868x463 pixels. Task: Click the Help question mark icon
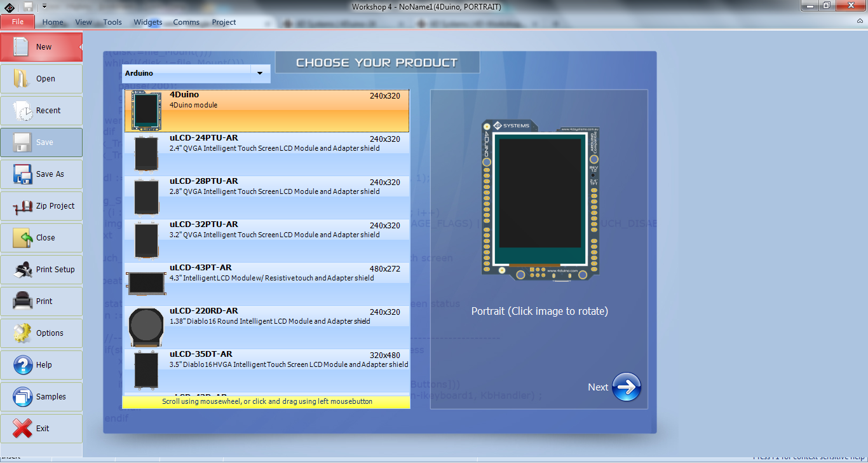(22, 365)
